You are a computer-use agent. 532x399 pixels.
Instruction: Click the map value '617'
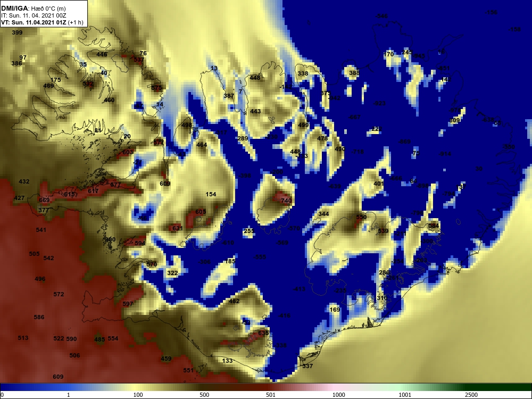[93, 191]
